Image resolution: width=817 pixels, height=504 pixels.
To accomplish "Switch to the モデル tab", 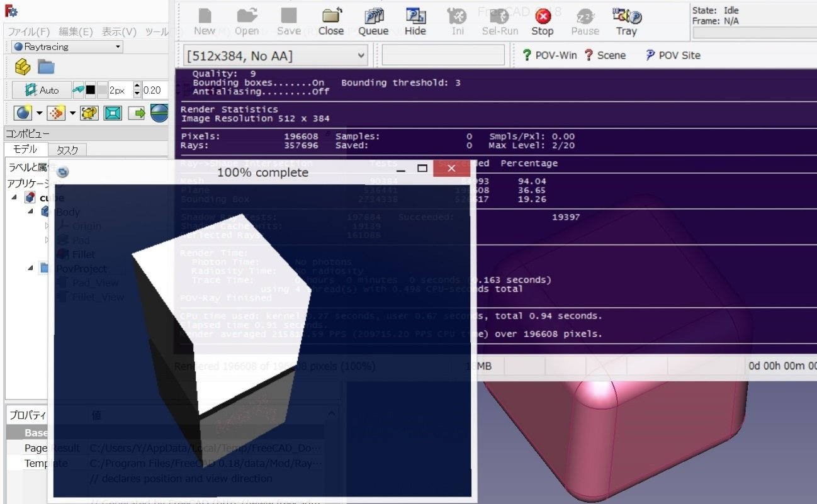I will [x=26, y=150].
